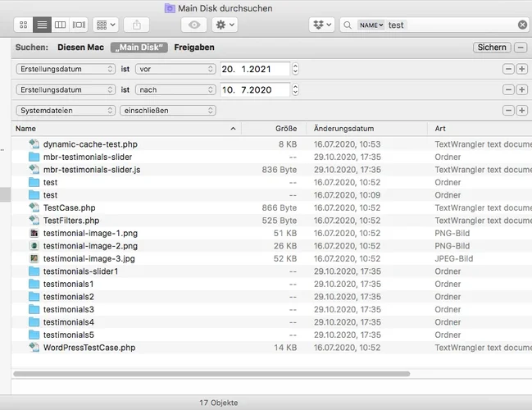Switch to icon view in toolbar
Image resolution: width=532 pixels, height=410 pixels.
tap(22, 25)
